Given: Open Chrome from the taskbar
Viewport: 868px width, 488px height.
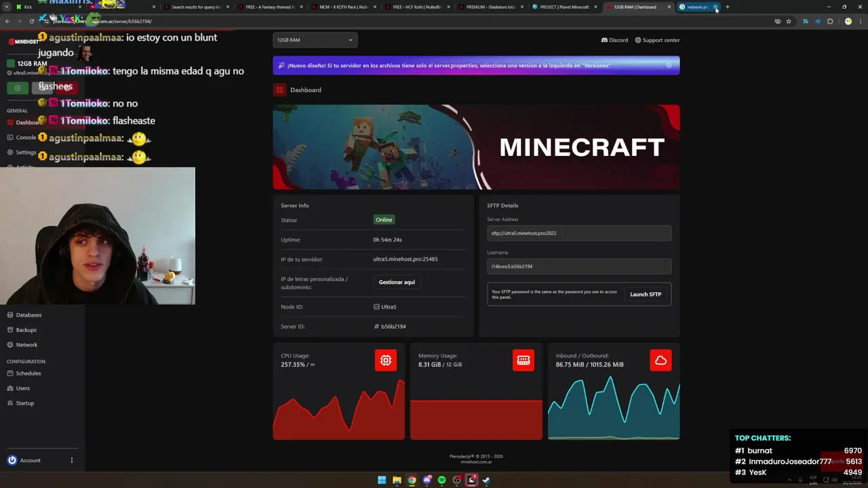Looking at the screenshot, I should pos(412,480).
